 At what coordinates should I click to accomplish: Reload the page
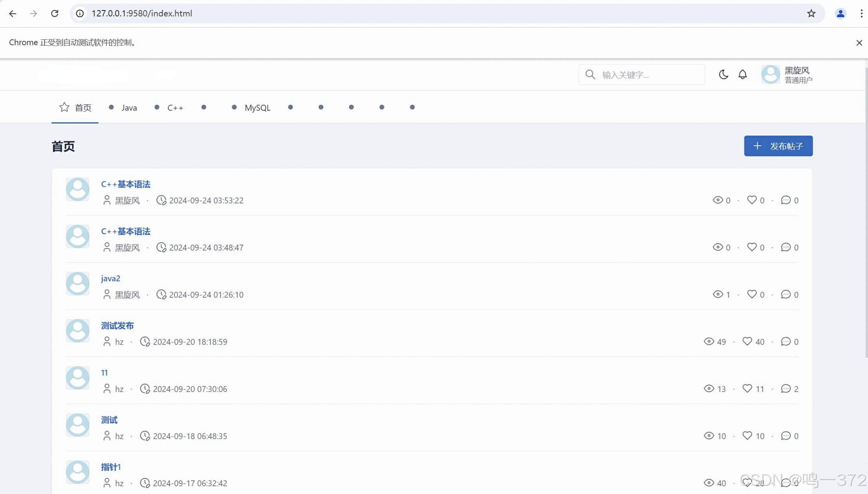(x=55, y=13)
